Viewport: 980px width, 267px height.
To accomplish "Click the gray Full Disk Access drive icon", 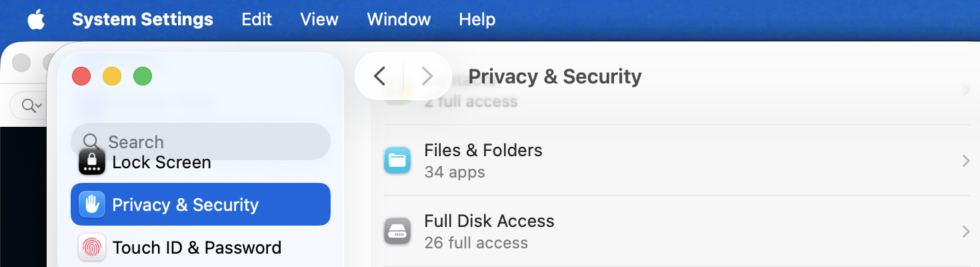I will pos(397,232).
